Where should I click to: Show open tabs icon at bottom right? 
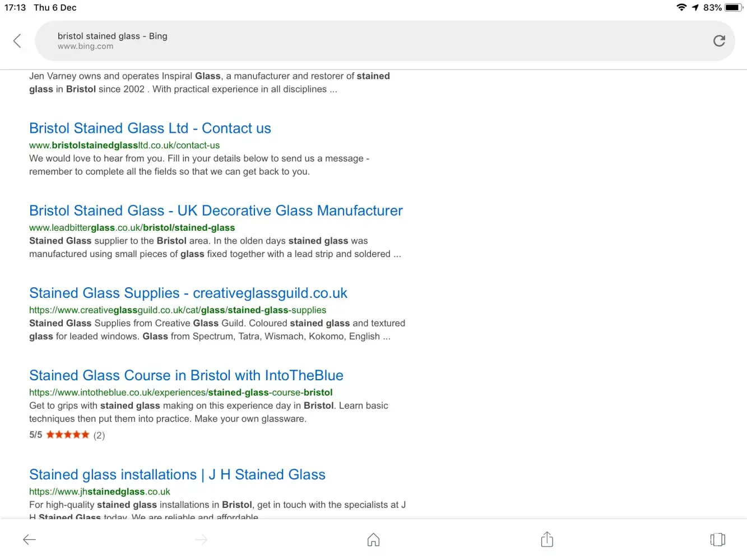[x=717, y=539]
